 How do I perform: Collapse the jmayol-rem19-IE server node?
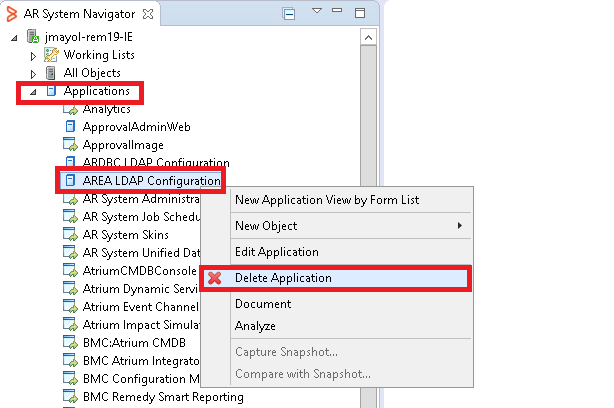14,38
